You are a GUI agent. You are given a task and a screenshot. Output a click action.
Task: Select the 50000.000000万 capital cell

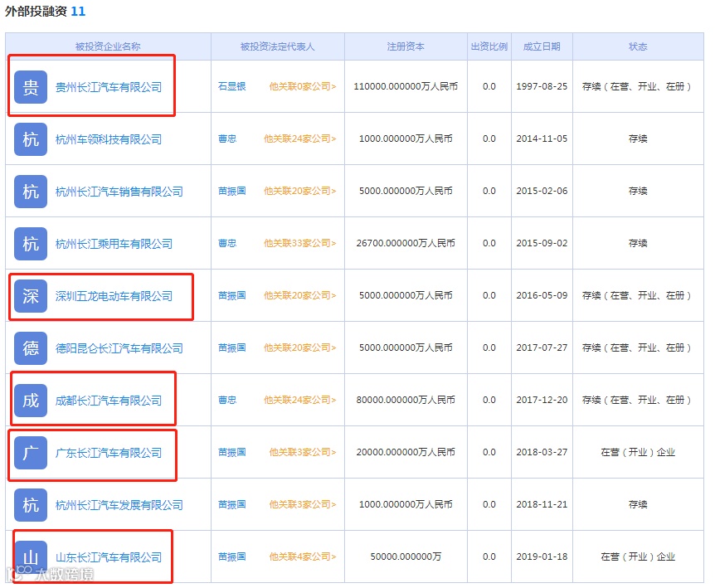tap(406, 556)
